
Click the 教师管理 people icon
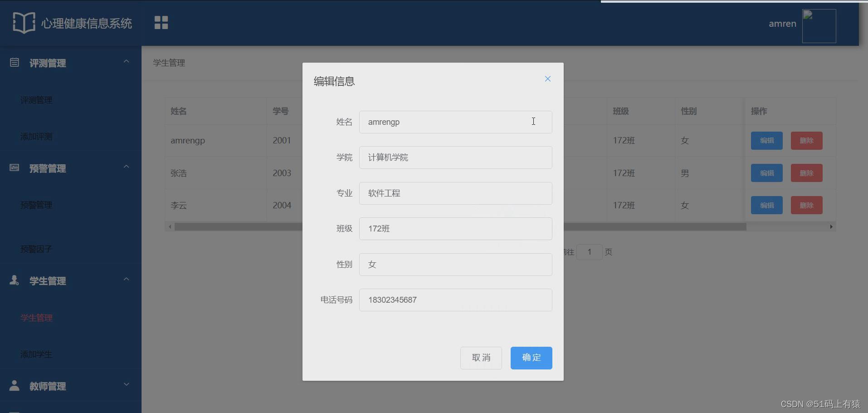(14, 385)
